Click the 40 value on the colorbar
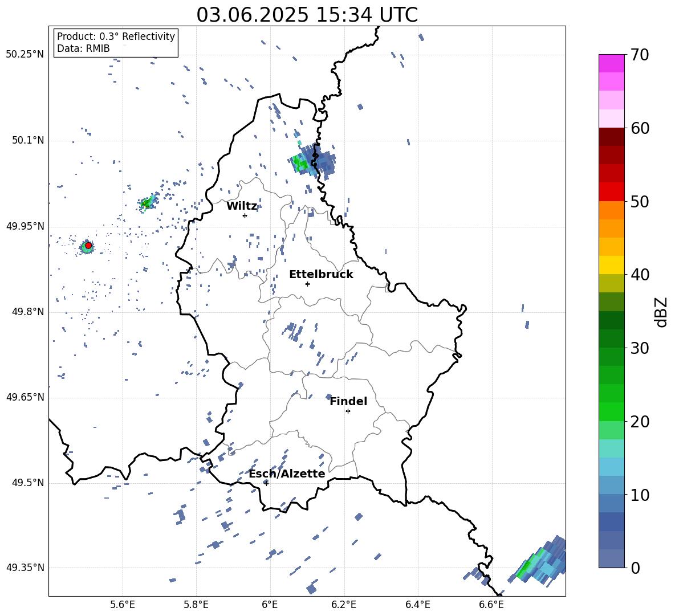The image size is (675, 616). [x=640, y=275]
